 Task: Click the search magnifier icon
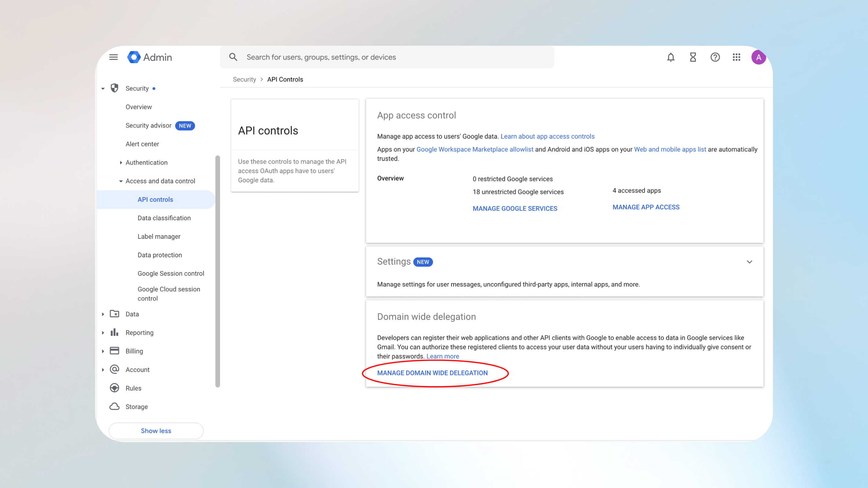(233, 57)
